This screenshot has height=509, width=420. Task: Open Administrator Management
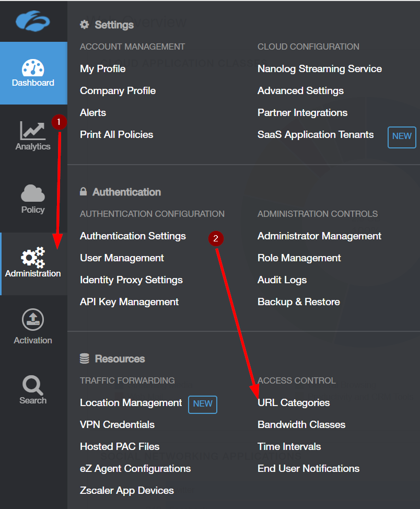point(319,236)
